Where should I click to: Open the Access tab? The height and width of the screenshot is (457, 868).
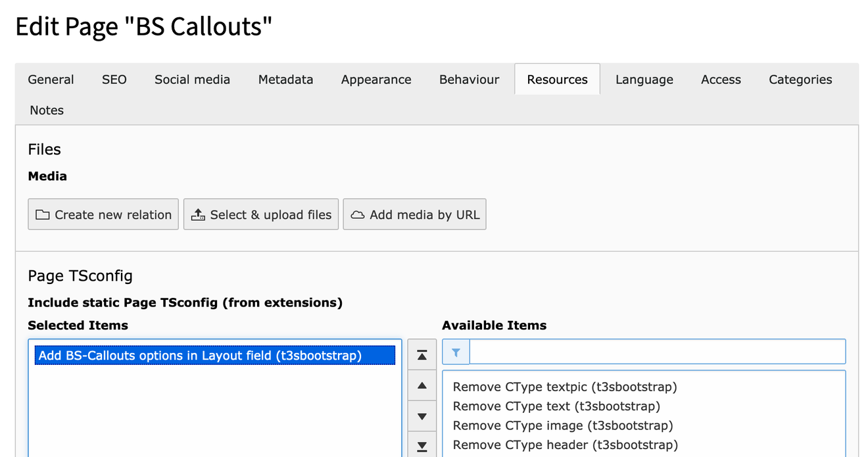coord(721,80)
